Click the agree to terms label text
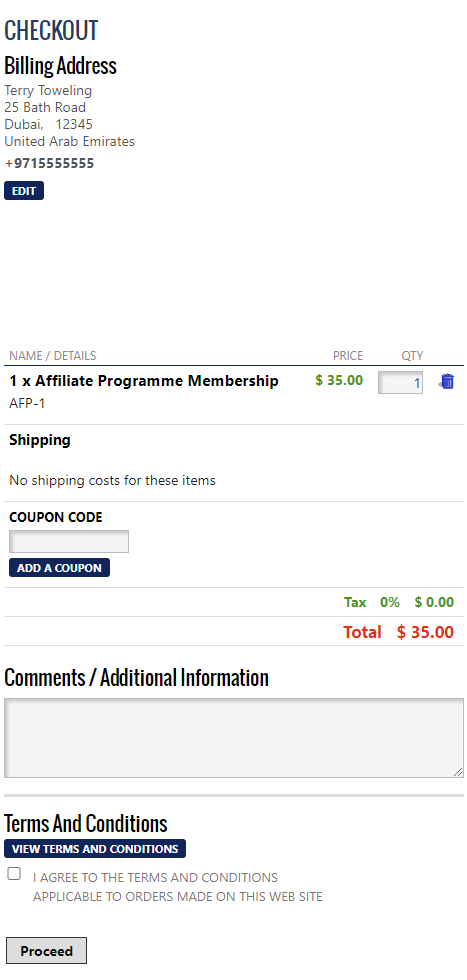The height and width of the screenshot is (980, 467). pos(178,887)
